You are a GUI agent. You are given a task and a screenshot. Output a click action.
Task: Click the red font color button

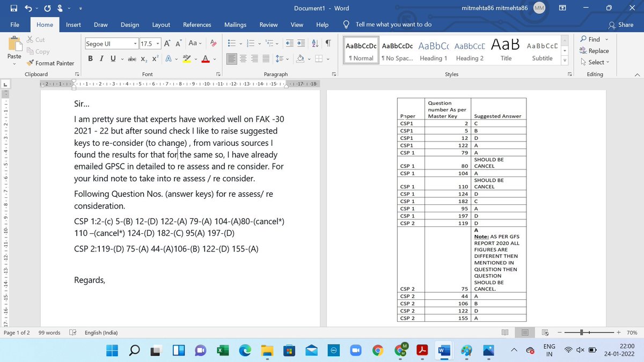(x=206, y=59)
